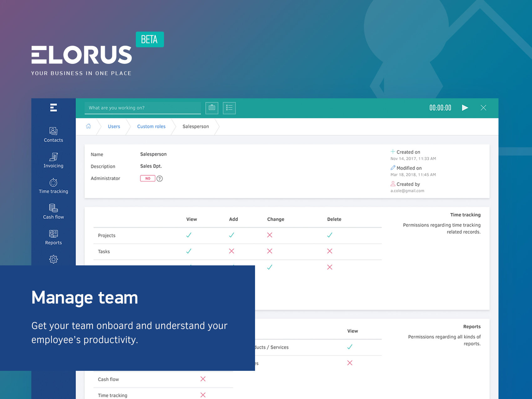The image size is (532, 399).
Task: Start the timer with the play button
Action: tap(465, 108)
